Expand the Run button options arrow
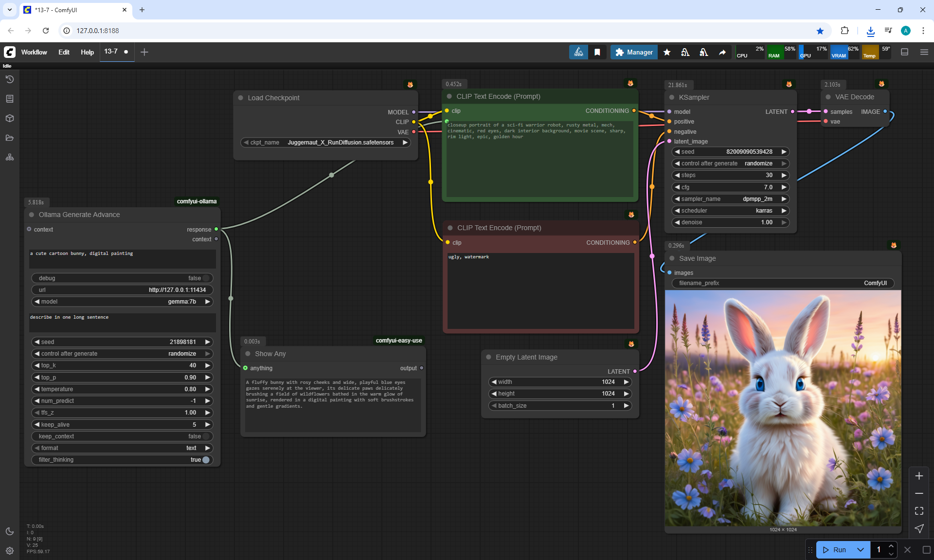934x560 pixels. (x=861, y=550)
